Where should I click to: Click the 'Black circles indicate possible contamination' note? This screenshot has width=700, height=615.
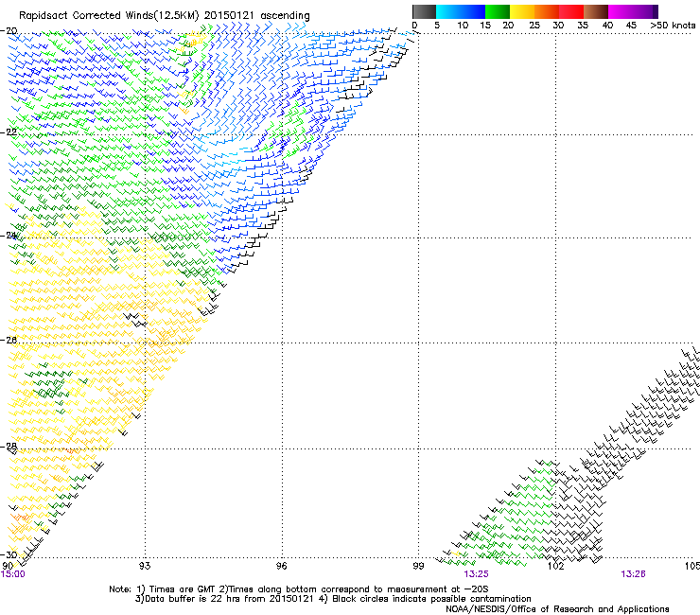pyautogui.click(x=426, y=599)
